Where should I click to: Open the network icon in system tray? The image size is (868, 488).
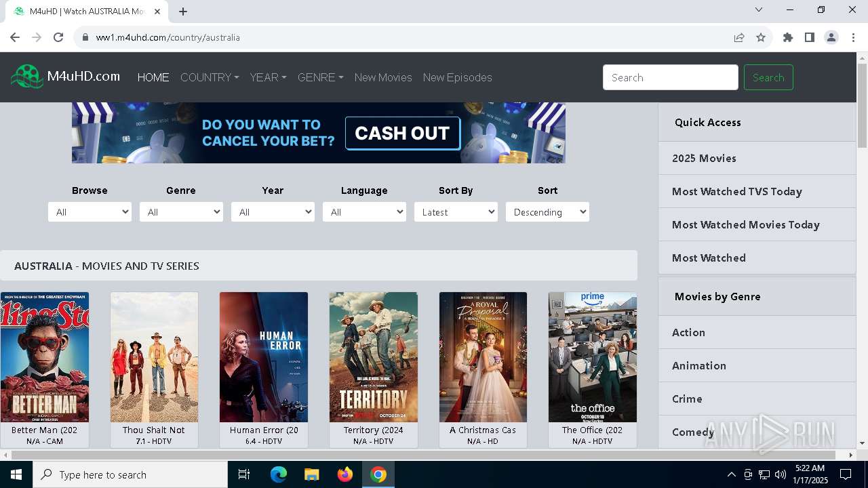coord(764,474)
